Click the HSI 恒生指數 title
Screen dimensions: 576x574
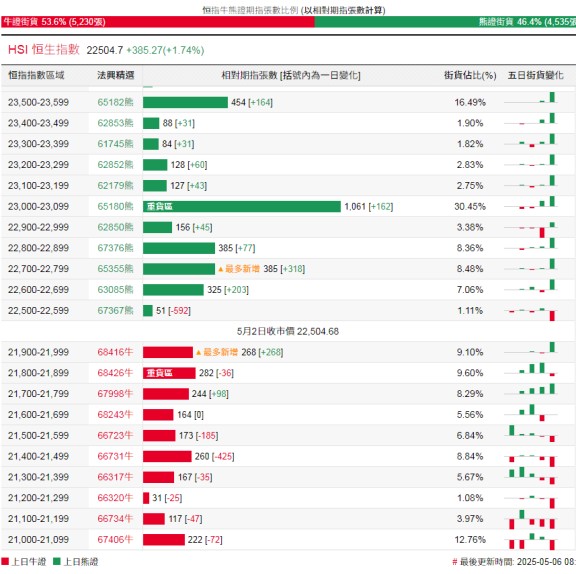(44, 49)
